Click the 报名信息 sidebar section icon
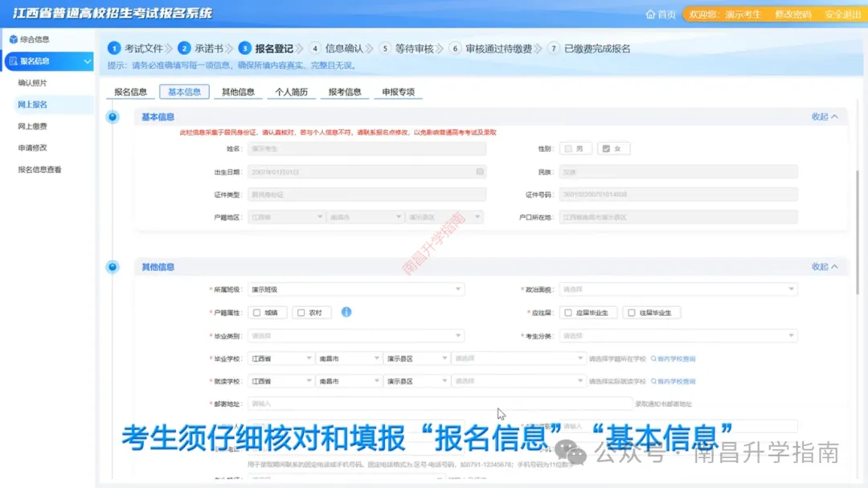This screenshot has height=488, width=868. tap(14, 61)
